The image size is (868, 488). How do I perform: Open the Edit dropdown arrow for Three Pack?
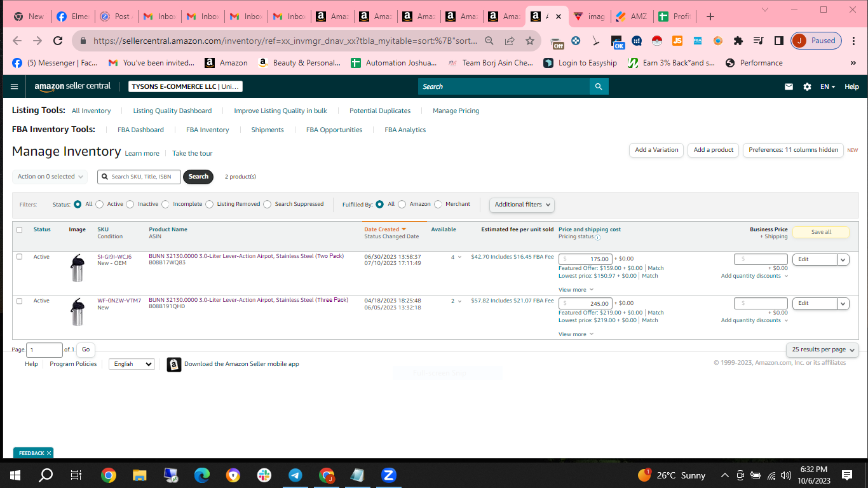[x=843, y=304]
